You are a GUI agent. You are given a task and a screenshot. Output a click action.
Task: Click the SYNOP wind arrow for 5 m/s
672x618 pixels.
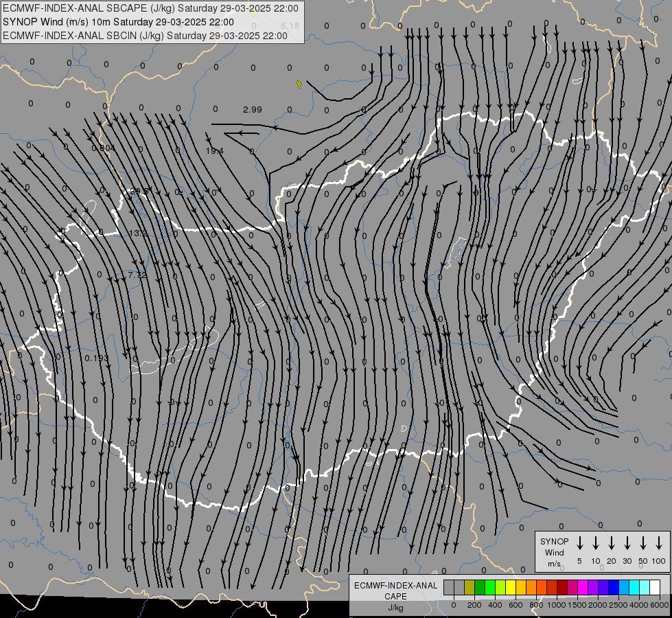tap(579, 542)
